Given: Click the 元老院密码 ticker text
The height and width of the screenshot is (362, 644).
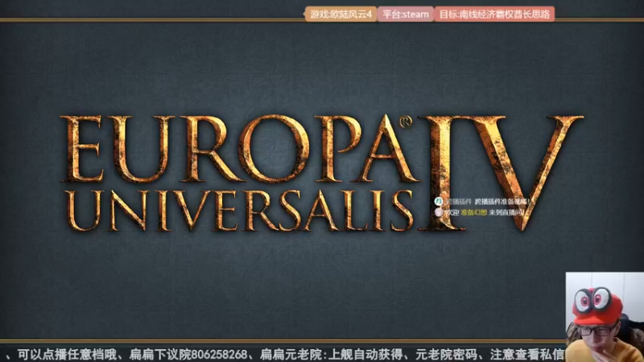Looking at the screenshot, I should click(x=447, y=355).
